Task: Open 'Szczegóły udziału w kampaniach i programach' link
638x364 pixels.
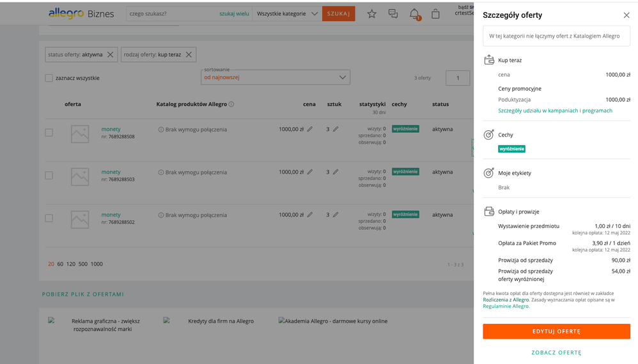Action: pyautogui.click(x=555, y=110)
